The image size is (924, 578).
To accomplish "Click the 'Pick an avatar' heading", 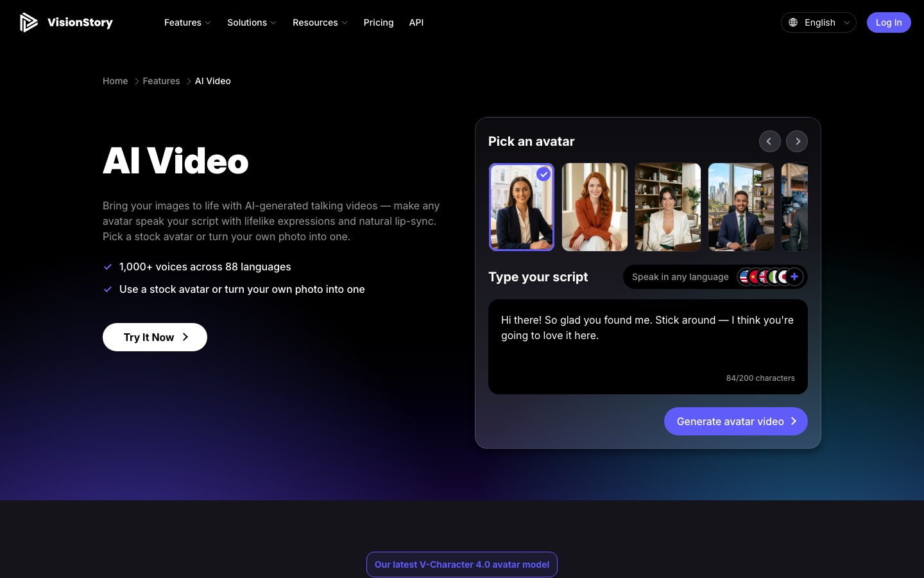I will (531, 141).
